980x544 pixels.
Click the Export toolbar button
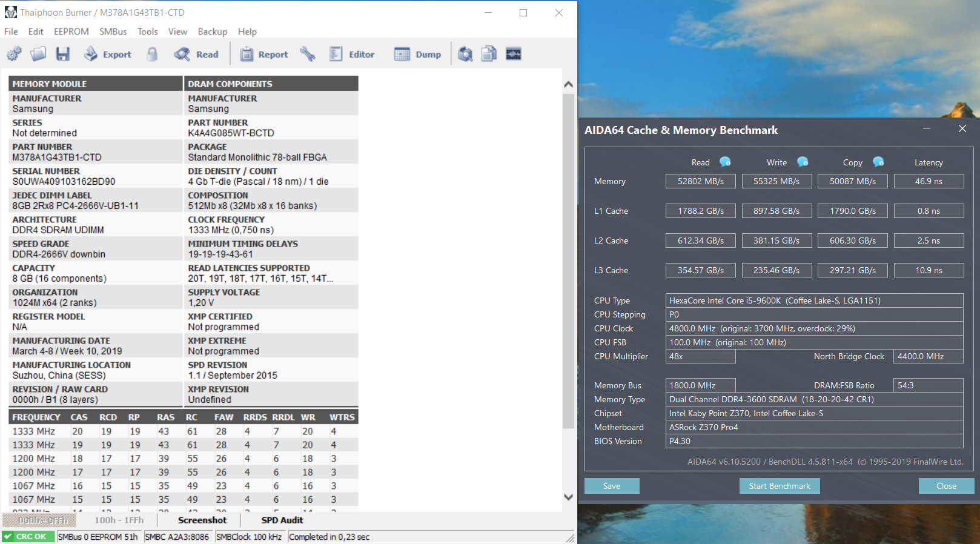click(108, 54)
